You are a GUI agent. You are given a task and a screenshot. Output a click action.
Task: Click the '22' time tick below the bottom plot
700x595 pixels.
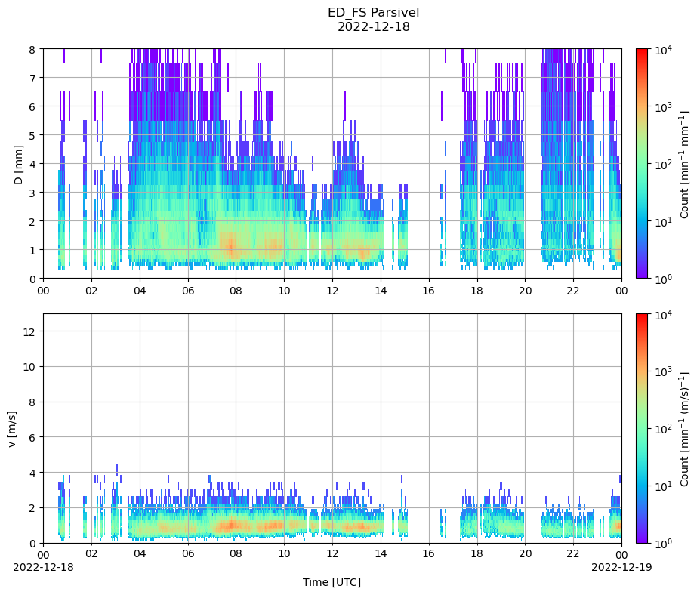tap(573, 554)
